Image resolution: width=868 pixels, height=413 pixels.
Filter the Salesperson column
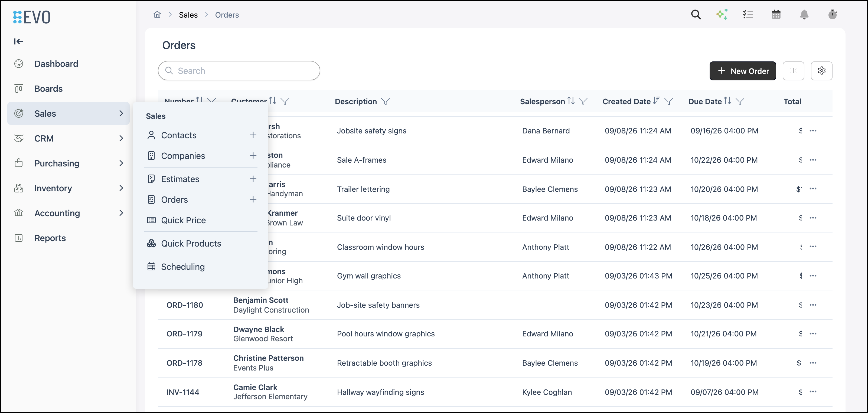coord(583,101)
